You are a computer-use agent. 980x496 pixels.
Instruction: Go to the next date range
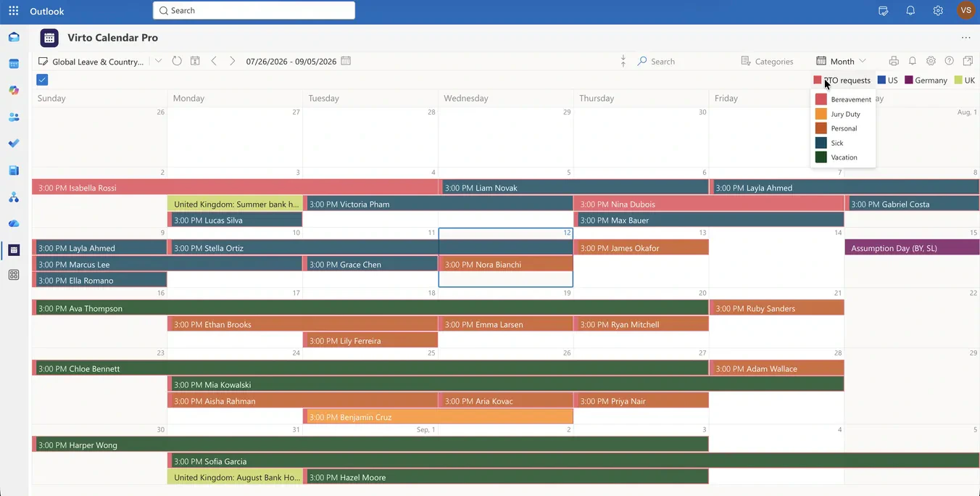pyautogui.click(x=232, y=61)
